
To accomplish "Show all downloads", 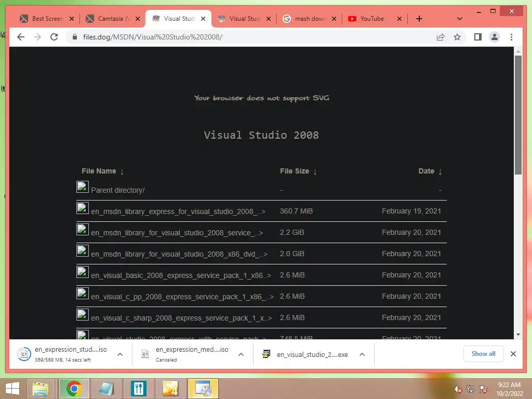I will [x=484, y=354].
